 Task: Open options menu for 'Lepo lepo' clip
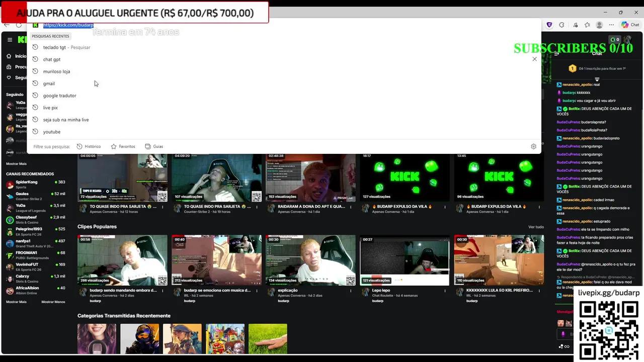coord(445,291)
